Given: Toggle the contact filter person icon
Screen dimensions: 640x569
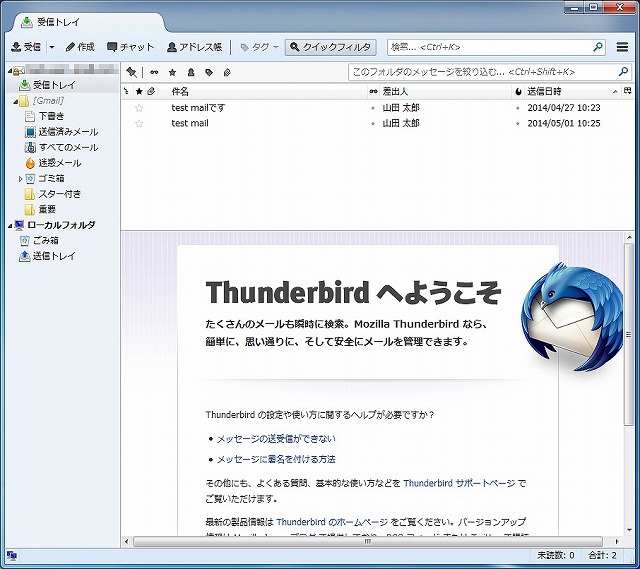Looking at the screenshot, I should click(x=191, y=72).
